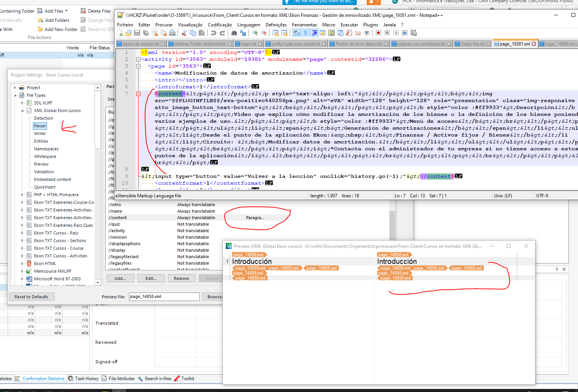The width and height of the screenshot is (578, 392).
Task: Click the Edit... rule button
Action: pyautogui.click(x=151, y=278)
